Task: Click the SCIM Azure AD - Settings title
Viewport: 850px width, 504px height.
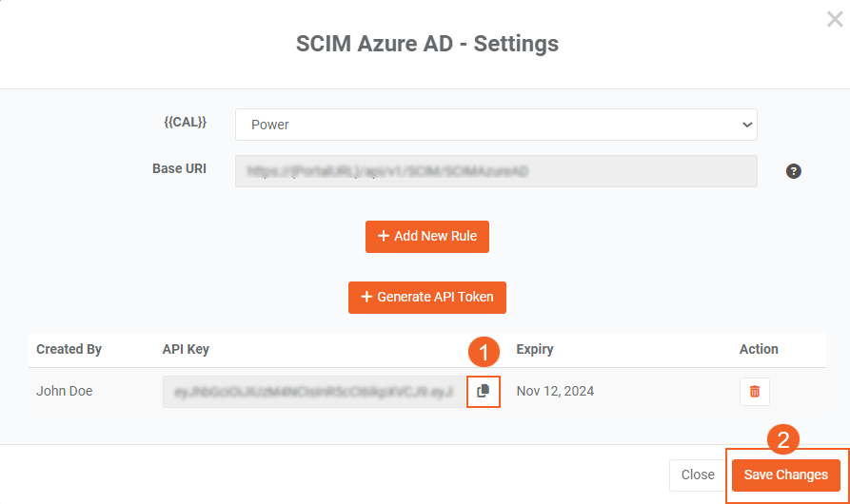Action: tap(425, 43)
